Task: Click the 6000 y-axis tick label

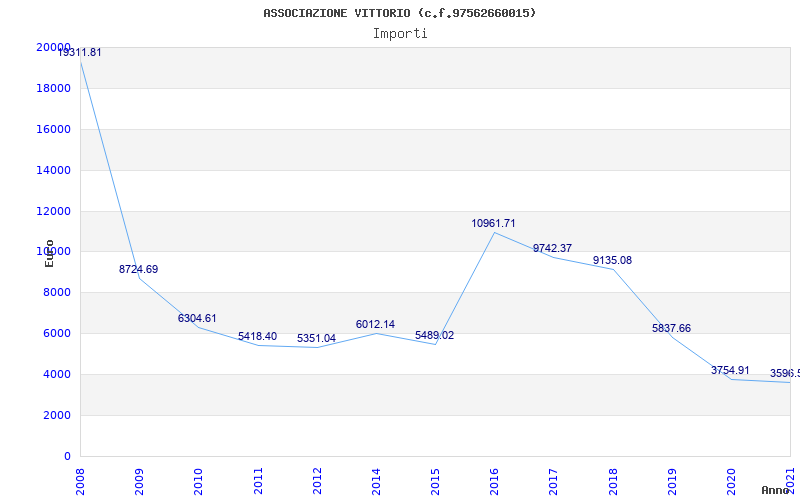Action: coord(57,334)
